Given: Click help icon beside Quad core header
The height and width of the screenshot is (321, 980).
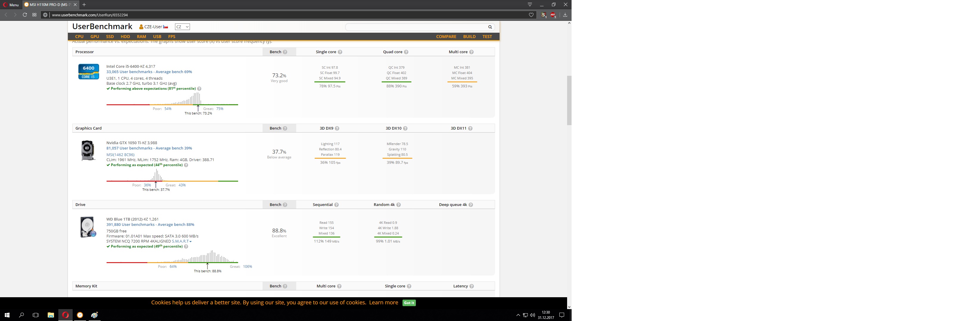Looking at the screenshot, I should [x=406, y=52].
